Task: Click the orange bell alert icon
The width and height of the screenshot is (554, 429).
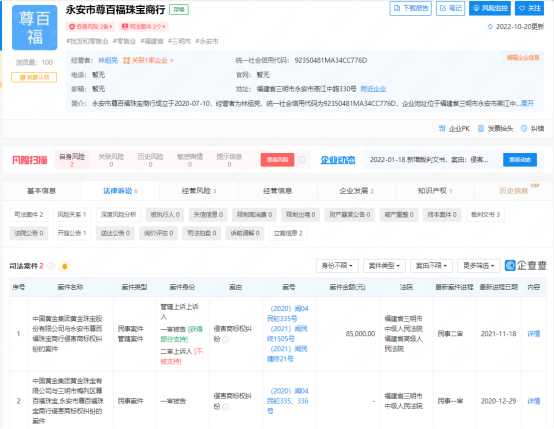Action: [65, 266]
